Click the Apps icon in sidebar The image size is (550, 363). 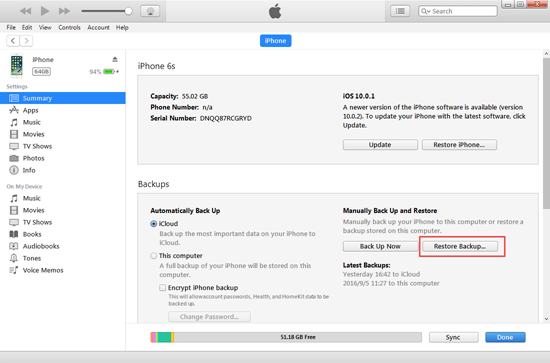pyautogui.click(x=14, y=110)
